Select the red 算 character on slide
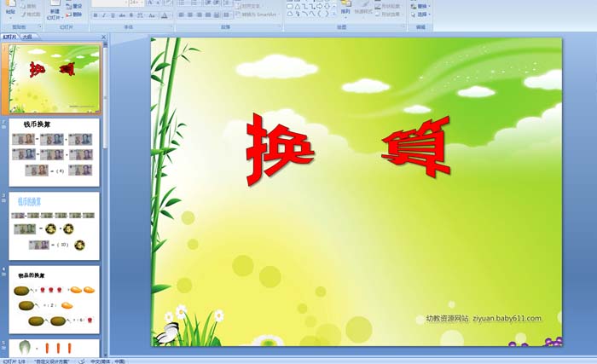This screenshot has width=597, height=364. (x=416, y=147)
